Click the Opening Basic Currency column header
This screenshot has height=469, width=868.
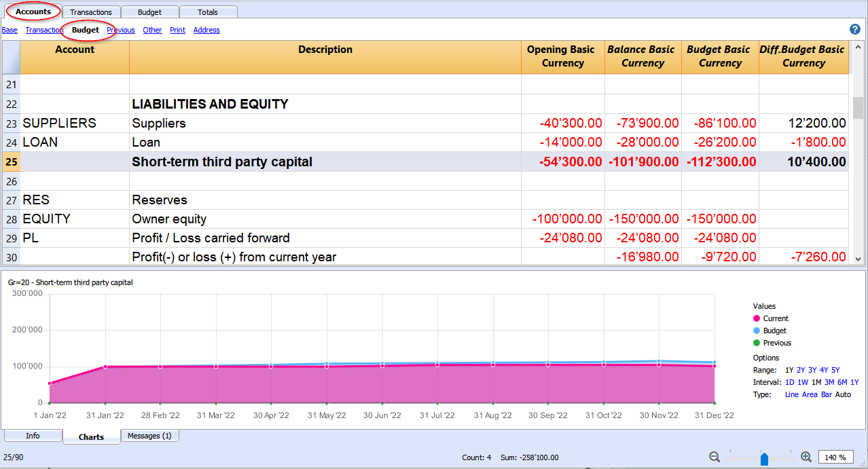coord(563,56)
